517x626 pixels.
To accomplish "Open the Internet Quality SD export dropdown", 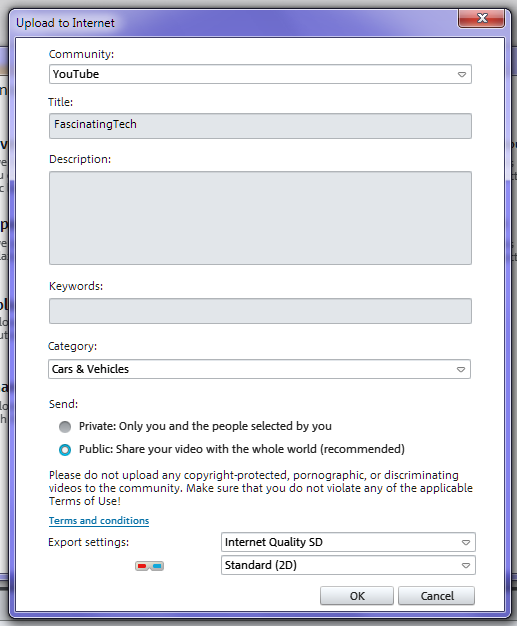I will pyautogui.click(x=348, y=542).
